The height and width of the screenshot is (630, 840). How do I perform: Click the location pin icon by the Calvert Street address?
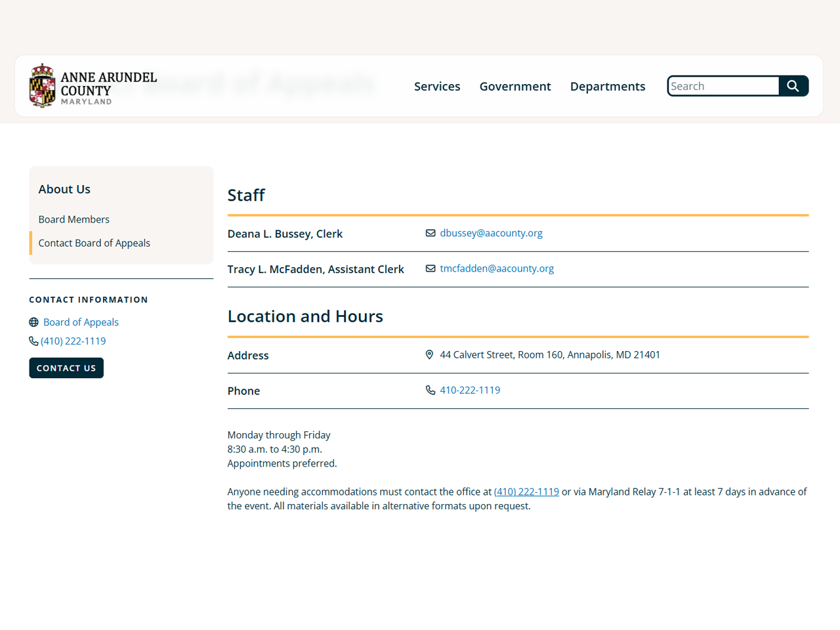pyautogui.click(x=430, y=354)
